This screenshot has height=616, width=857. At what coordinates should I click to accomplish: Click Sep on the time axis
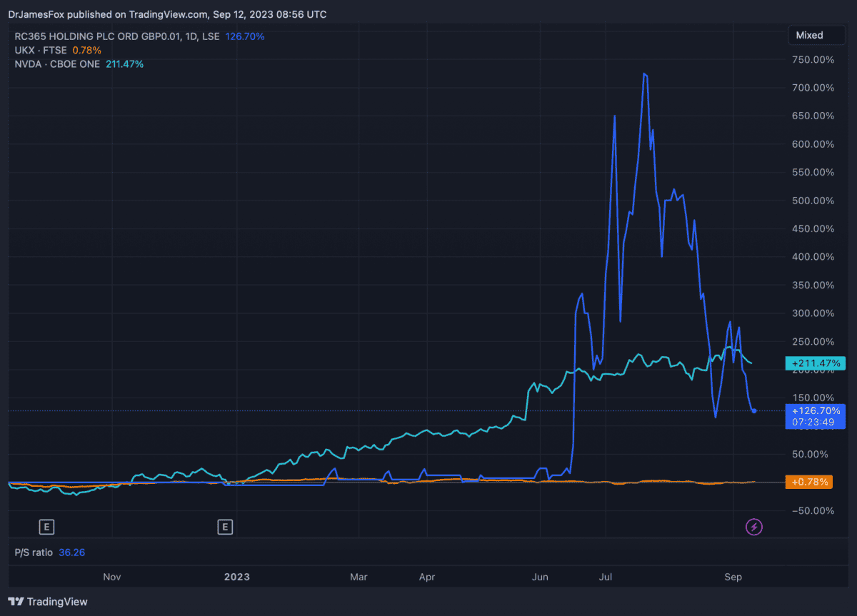[x=732, y=577]
